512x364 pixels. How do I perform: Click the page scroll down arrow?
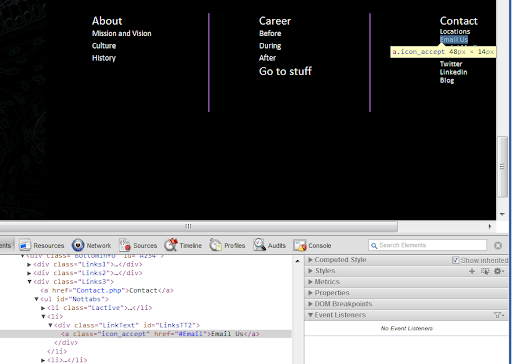coord(502,214)
